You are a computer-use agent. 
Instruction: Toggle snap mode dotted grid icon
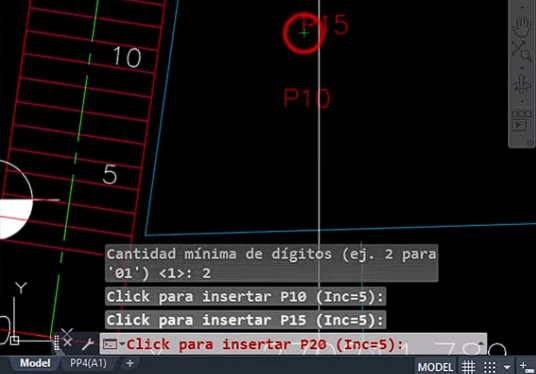[x=490, y=367]
